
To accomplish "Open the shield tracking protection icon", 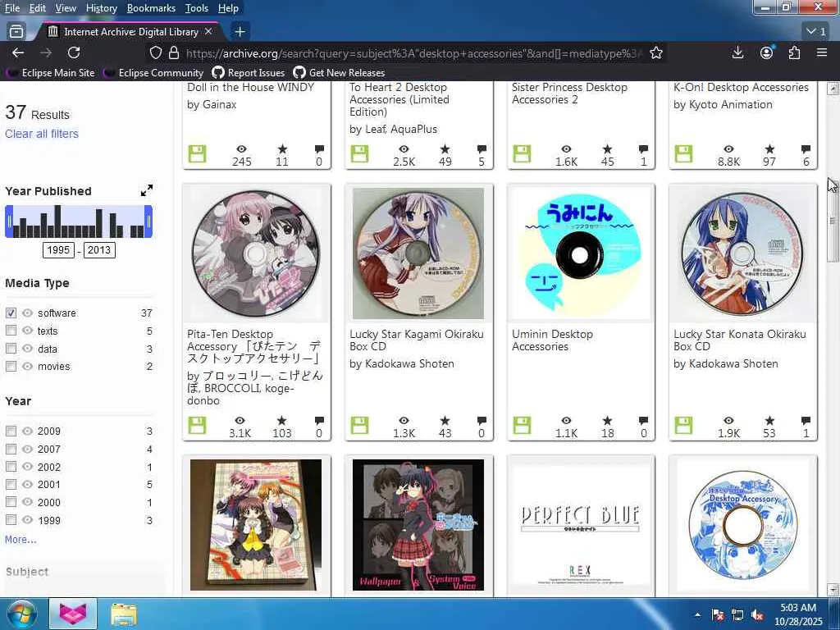I will click(x=155, y=52).
